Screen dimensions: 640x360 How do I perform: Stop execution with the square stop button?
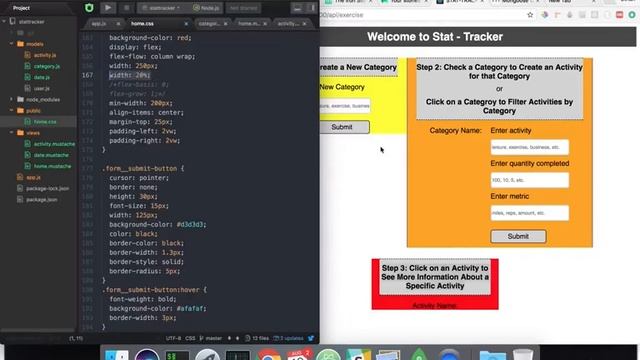tap(127, 8)
